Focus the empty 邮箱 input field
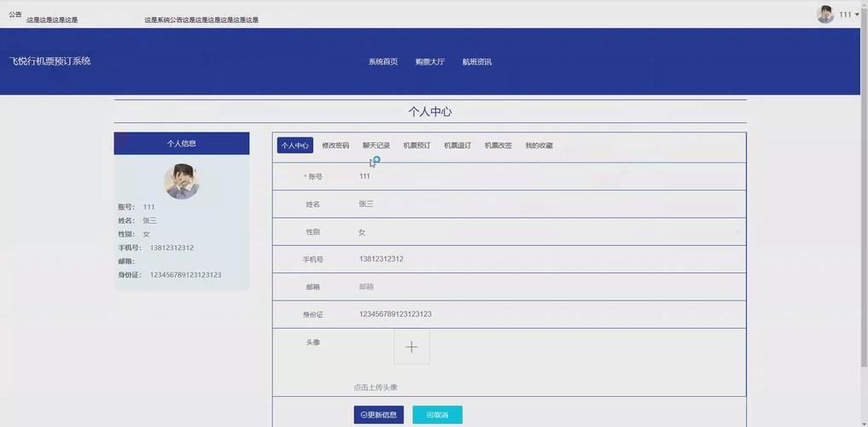The image size is (868, 427). coord(548,287)
